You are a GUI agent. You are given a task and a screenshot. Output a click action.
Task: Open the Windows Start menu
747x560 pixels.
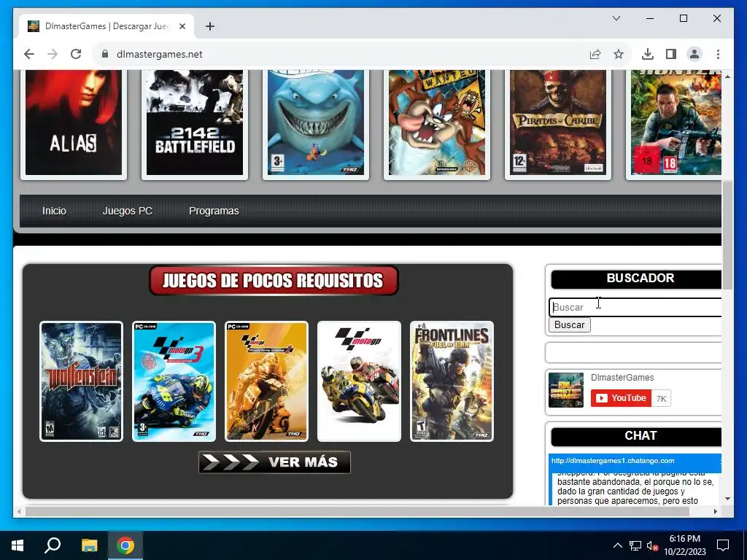click(18, 545)
